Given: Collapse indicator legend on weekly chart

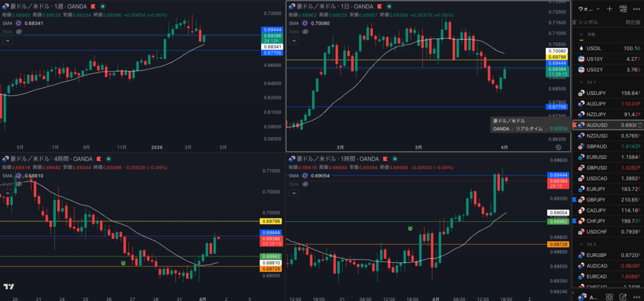Looking at the screenshot, I should tap(8, 41).
